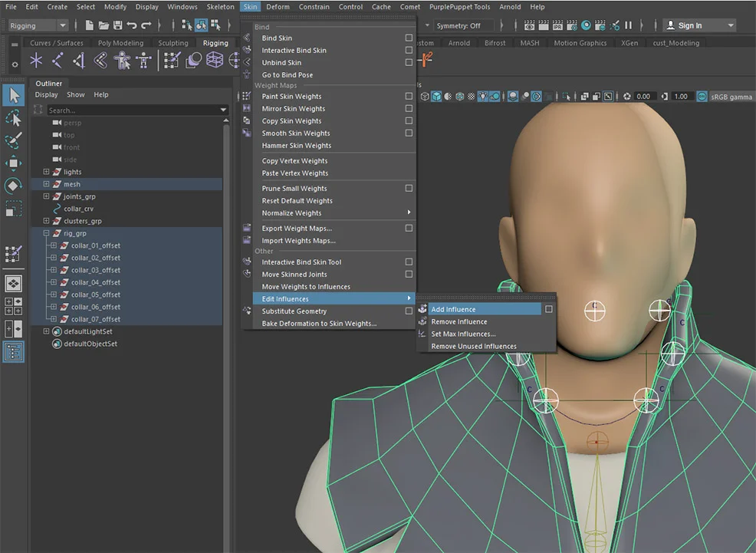756x553 pixels.
Task: Click the Outliner search field
Action: (x=132, y=110)
